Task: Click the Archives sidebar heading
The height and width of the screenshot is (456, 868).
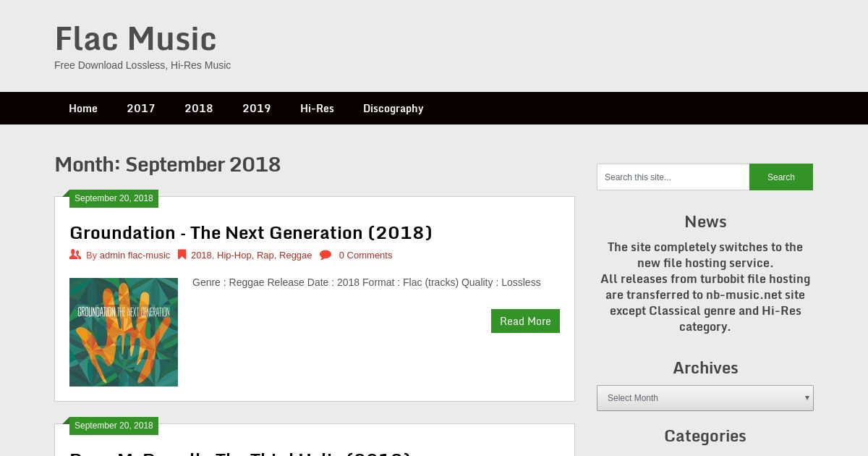Action: 705,368
